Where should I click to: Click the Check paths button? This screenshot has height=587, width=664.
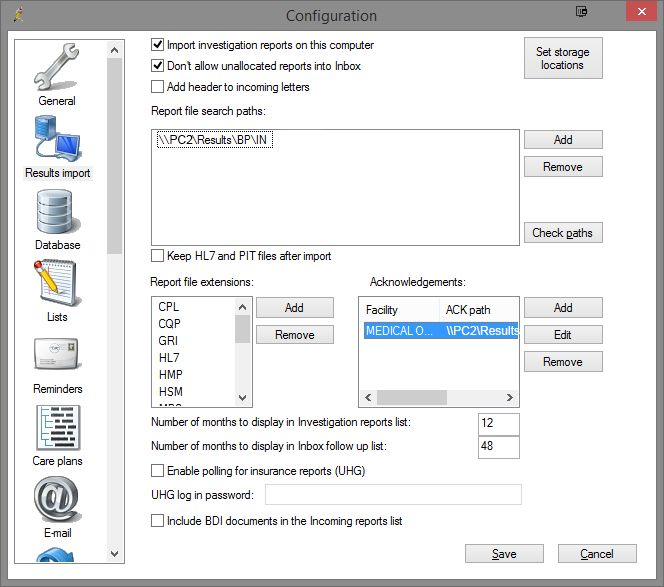(562, 233)
